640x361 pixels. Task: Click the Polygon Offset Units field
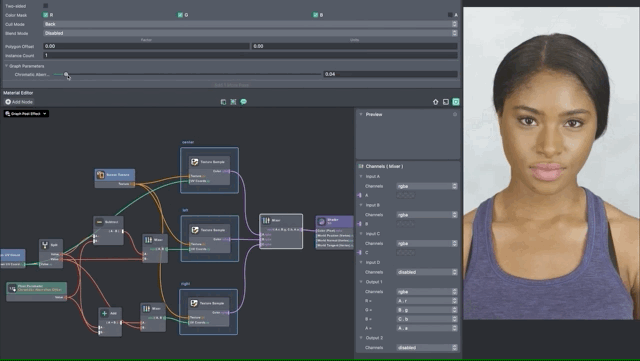tap(354, 46)
